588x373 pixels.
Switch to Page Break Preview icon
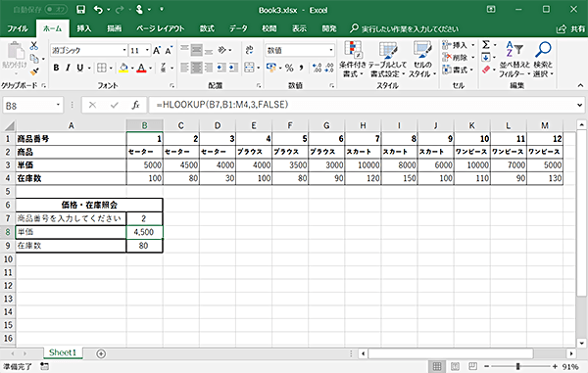pos(473,366)
